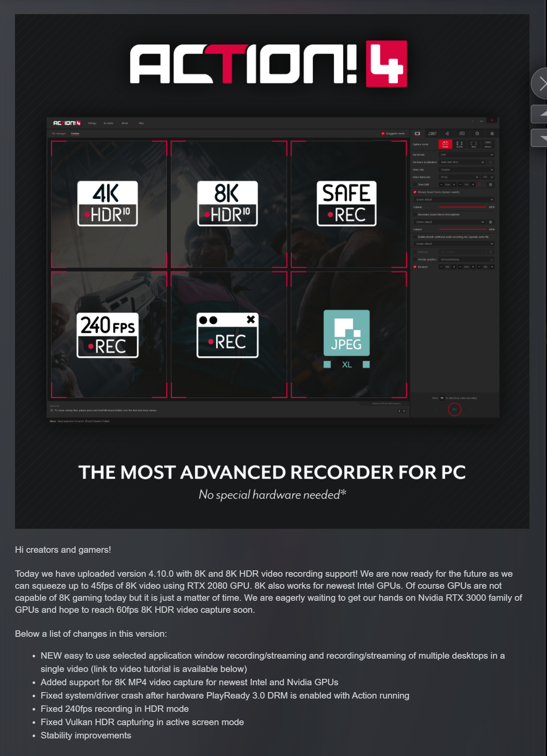The height and width of the screenshot is (756, 547).
Task: Browse overlay graphics file with ellipsis button
Action: [492, 259]
